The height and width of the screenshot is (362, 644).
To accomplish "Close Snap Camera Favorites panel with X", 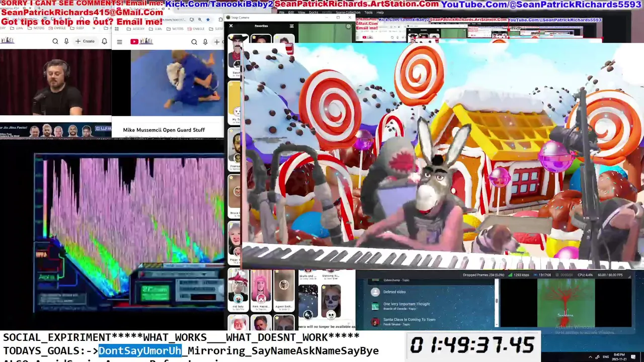I will click(x=231, y=26).
